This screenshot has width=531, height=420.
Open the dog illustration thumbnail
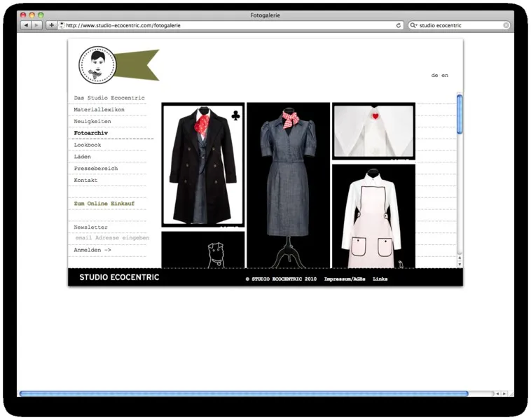pyautogui.click(x=203, y=250)
